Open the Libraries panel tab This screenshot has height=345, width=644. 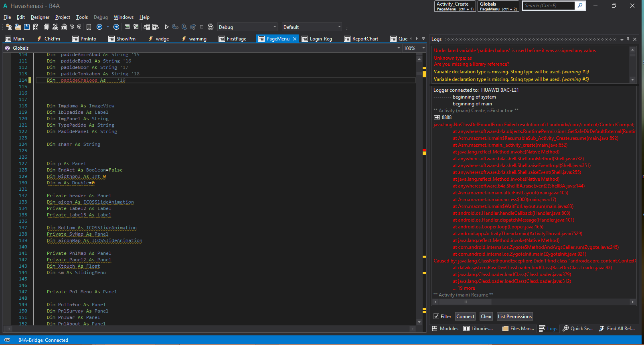pyautogui.click(x=478, y=328)
